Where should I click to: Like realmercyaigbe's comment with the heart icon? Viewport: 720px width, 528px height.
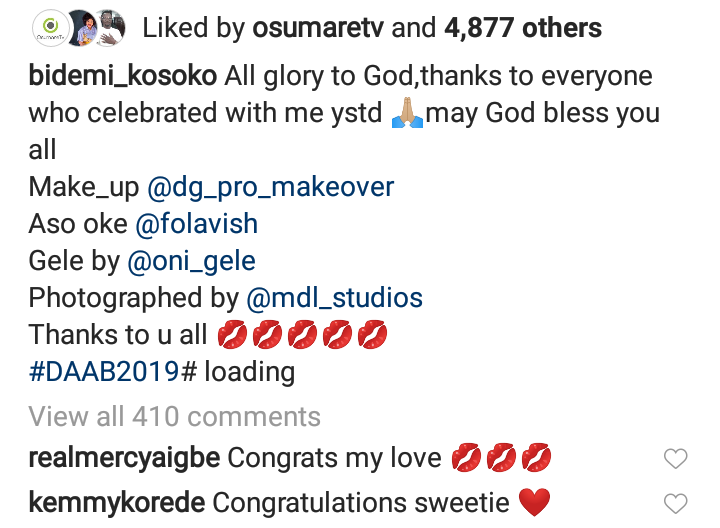click(677, 458)
